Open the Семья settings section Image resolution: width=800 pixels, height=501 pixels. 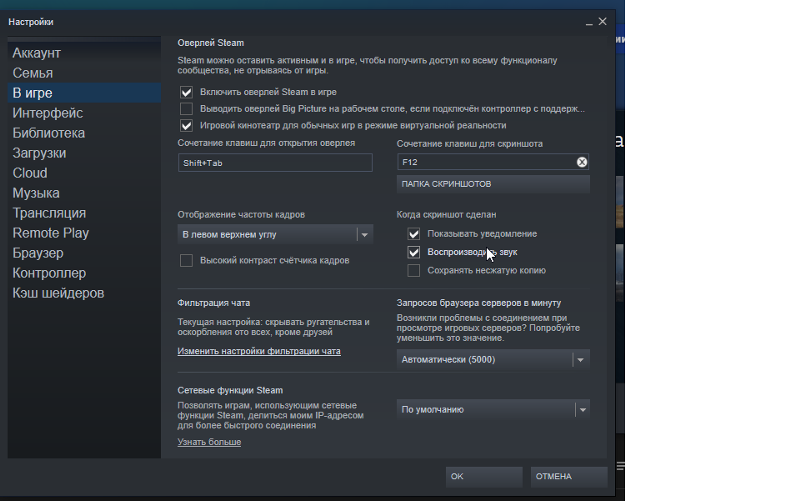pos(84,73)
